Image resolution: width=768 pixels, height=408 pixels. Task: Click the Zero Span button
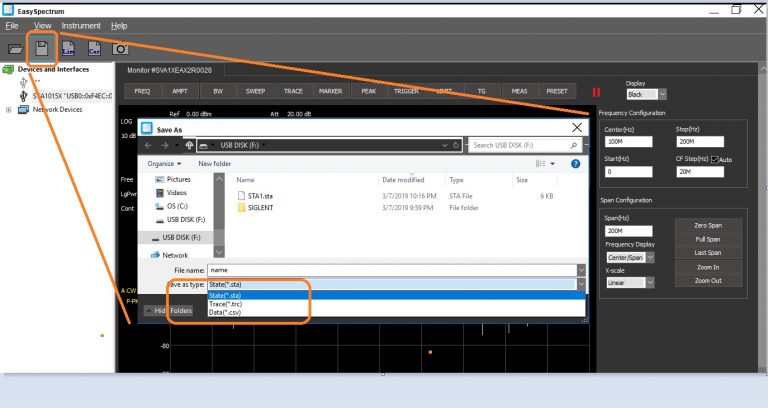tap(708, 225)
